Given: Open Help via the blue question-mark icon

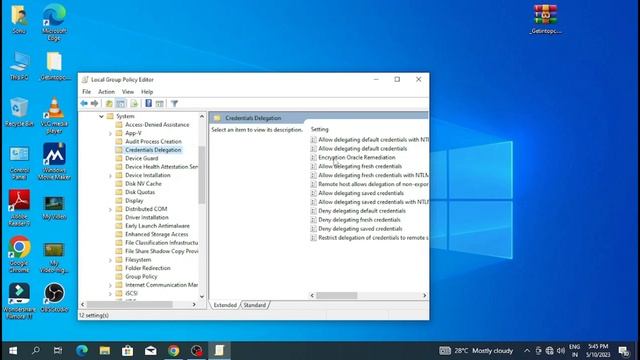Looking at the screenshot, I should (x=149, y=104).
